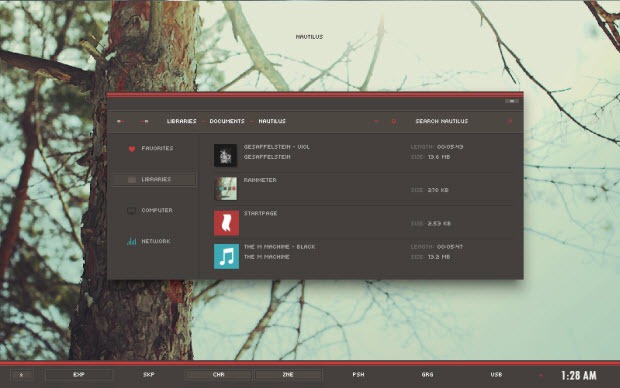The image size is (620, 388).
Task: Select the Rainmeter thumbnail
Action: pyautogui.click(x=226, y=189)
